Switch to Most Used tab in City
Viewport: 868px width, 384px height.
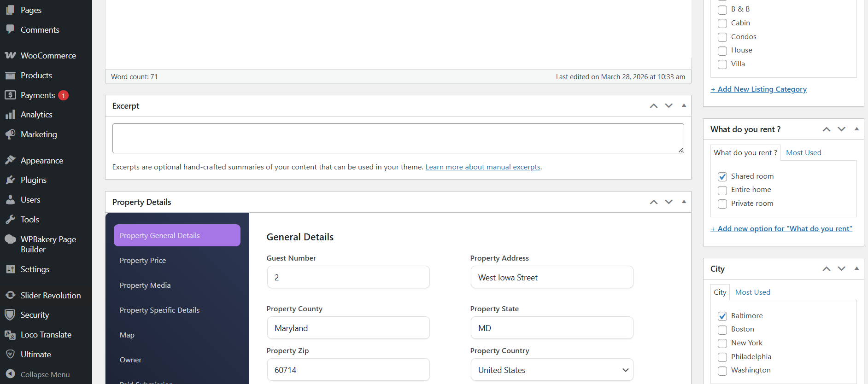(x=752, y=292)
